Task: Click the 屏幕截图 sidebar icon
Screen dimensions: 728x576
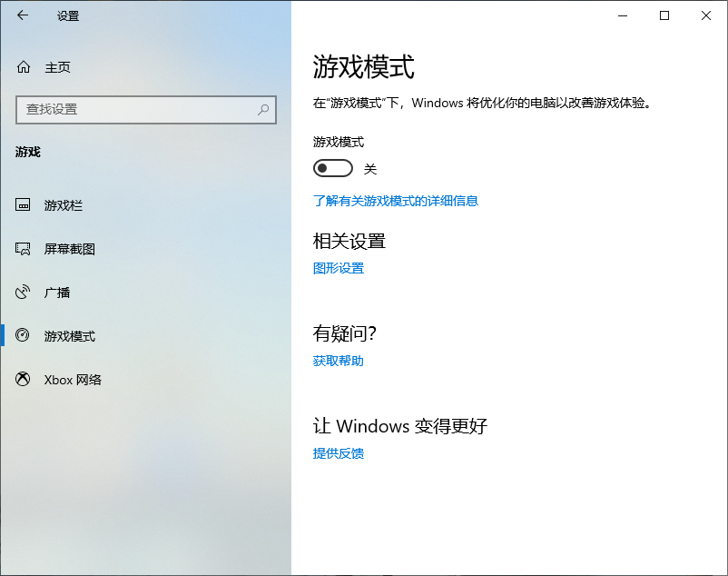Action: [x=24, y=249]
